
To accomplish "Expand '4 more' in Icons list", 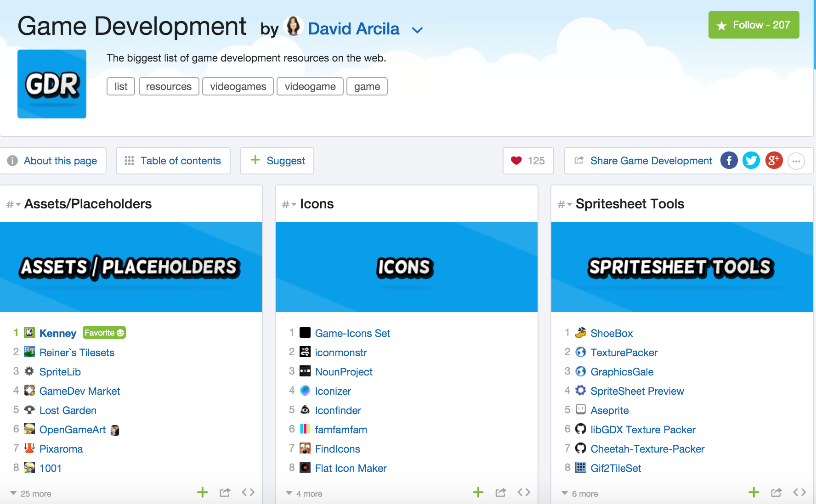I will click(304, 493).
